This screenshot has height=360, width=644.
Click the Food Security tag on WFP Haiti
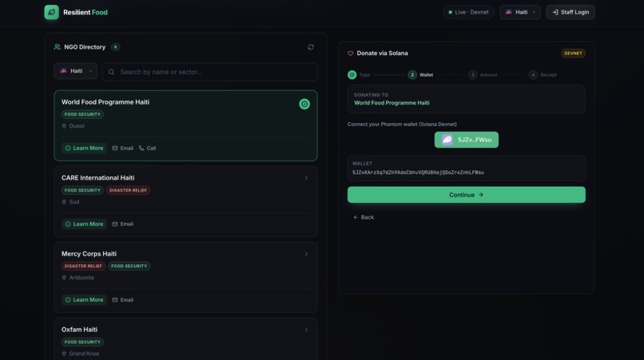(x=82, y=114)
